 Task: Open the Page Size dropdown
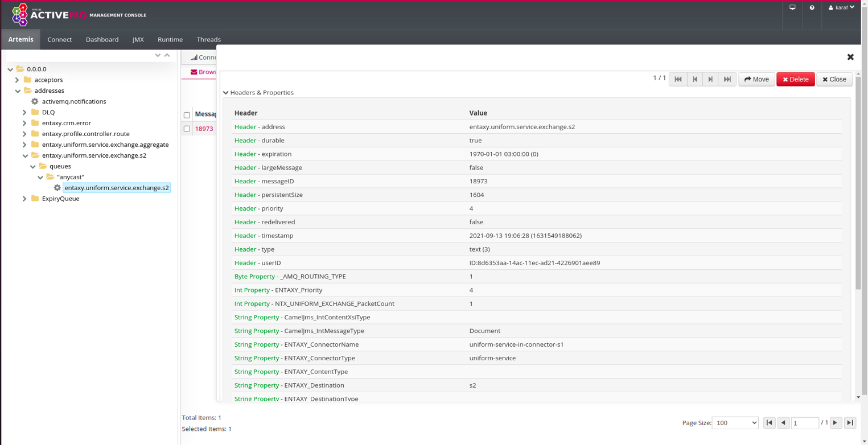735,423
